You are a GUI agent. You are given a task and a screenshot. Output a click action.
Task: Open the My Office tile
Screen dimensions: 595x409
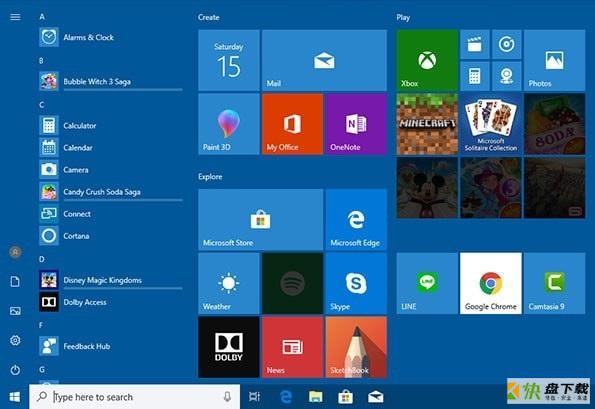[293, 124]
